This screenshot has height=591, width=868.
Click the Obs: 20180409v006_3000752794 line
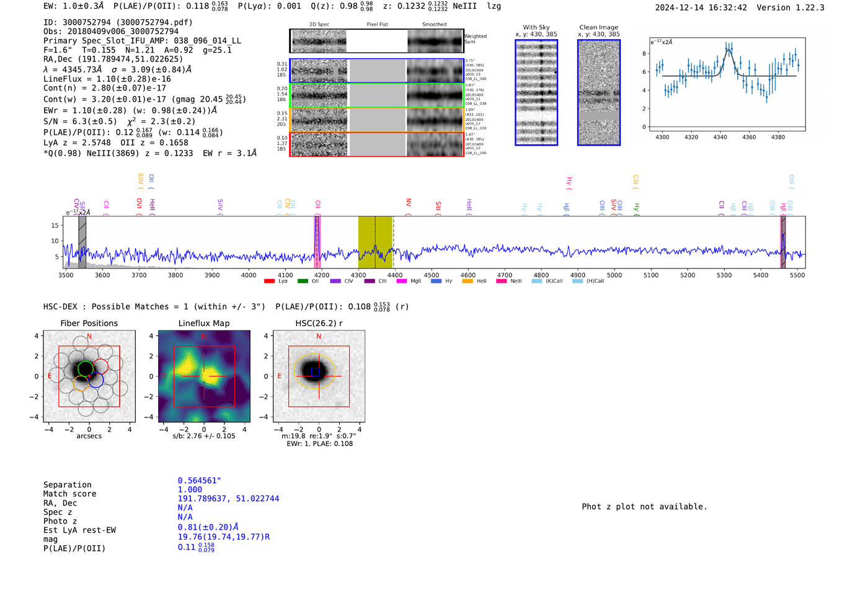click(x=111, y=32)
